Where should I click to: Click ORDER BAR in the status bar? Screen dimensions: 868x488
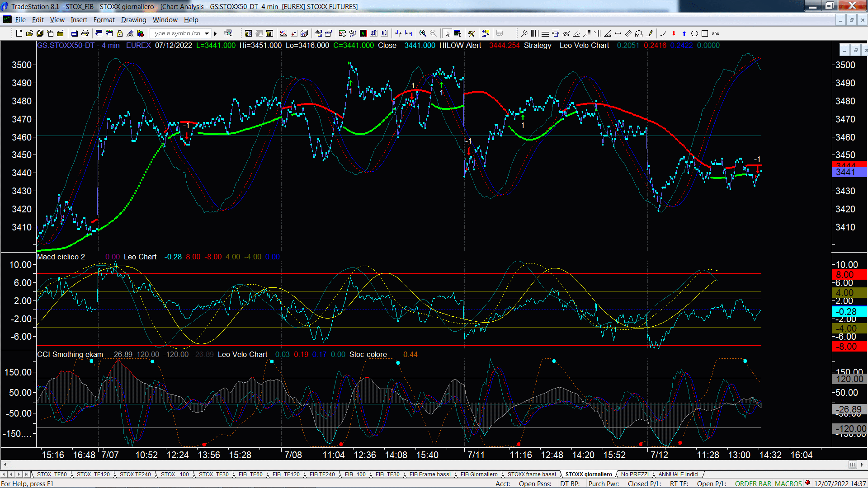pyautogui.click(x=753, y=483)
